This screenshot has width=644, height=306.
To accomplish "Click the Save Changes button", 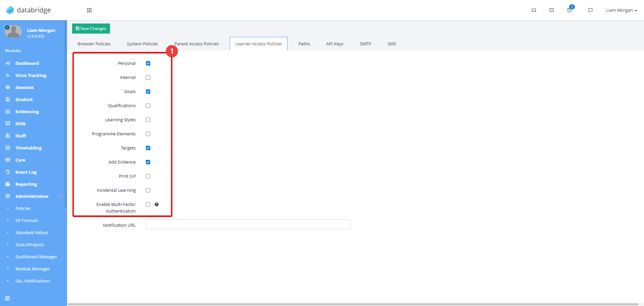I will click(x=91, y=29).
